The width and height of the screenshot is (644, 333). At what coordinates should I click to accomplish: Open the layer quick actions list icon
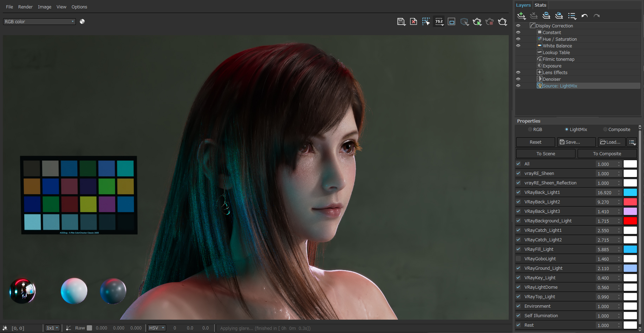click(572, 16)
